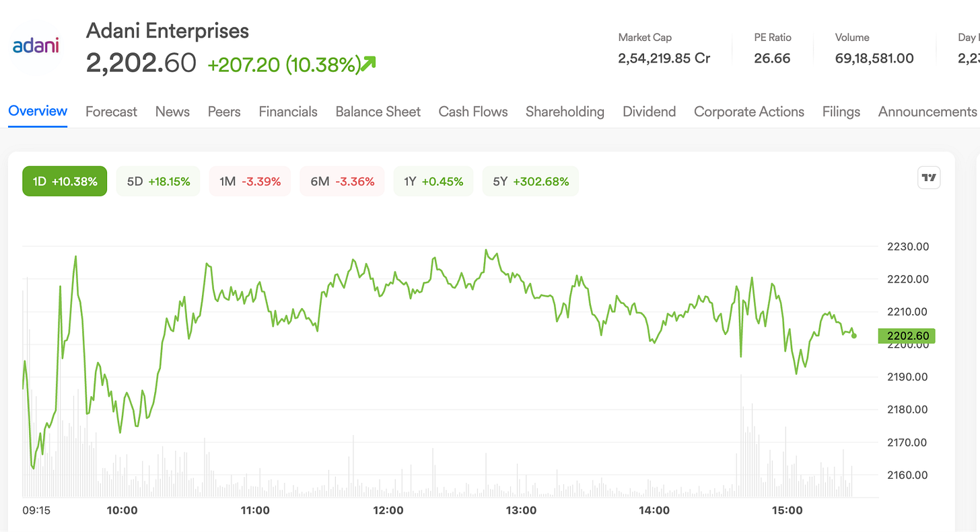Click the +207.20 (10.38%) change value
The width and height of the screenshot is (980, 532).
284,65
